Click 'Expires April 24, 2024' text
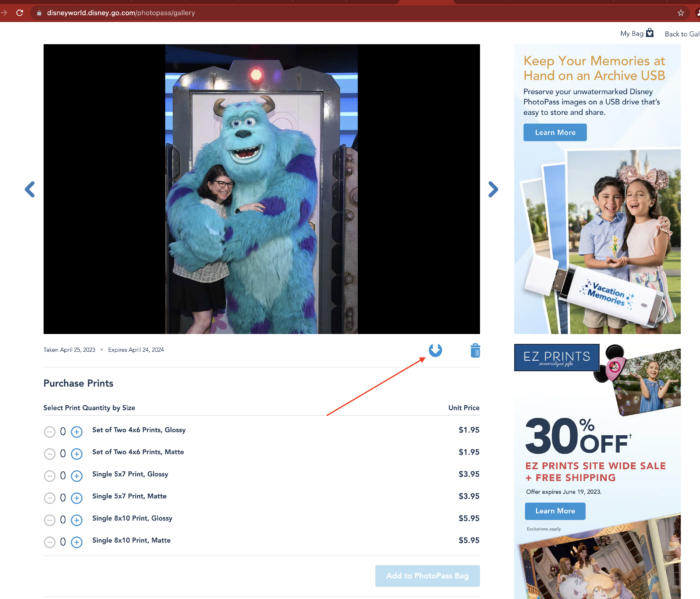The image size is (700, 599). [136, 350]
